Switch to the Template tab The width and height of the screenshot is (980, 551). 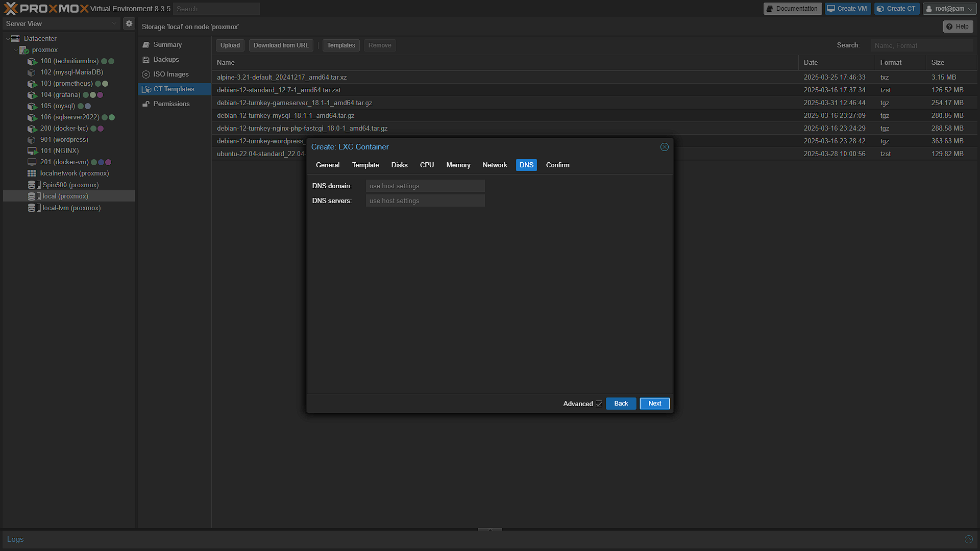[365, 165]
